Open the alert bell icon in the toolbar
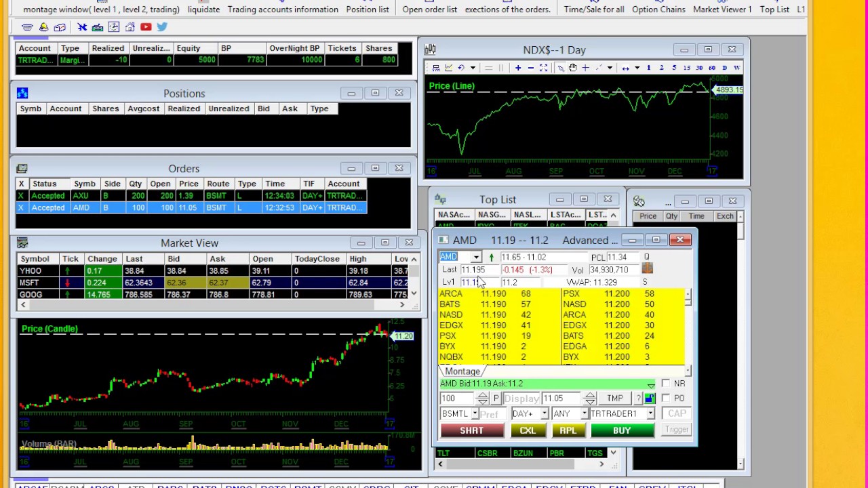Image resolution: width=868 pixels, height=488 pixels. click(43, 27)
